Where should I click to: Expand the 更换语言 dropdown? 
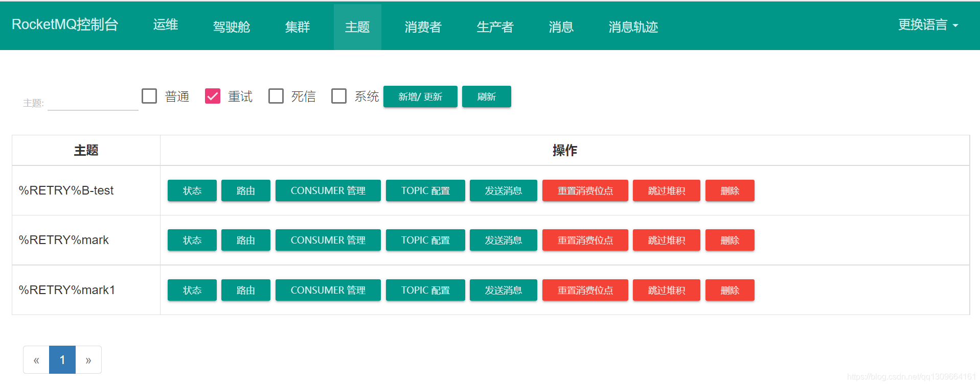928,25
